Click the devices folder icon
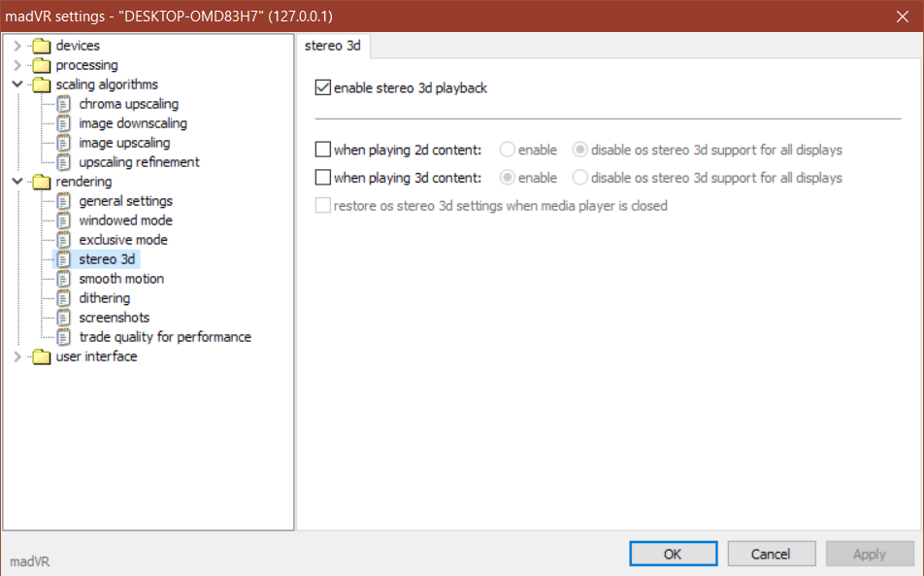This screenshot has height=576, width=924. tap(41, 46)
